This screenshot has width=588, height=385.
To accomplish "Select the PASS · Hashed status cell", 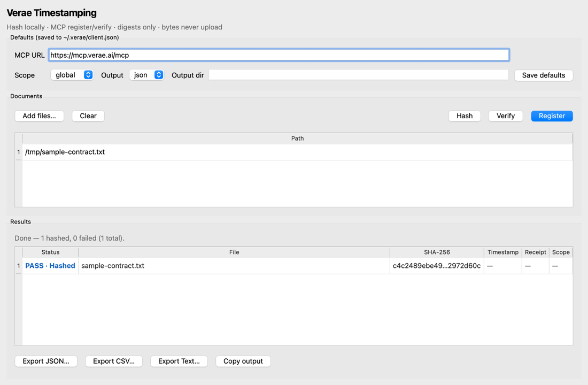I will (x=50, y=266).
